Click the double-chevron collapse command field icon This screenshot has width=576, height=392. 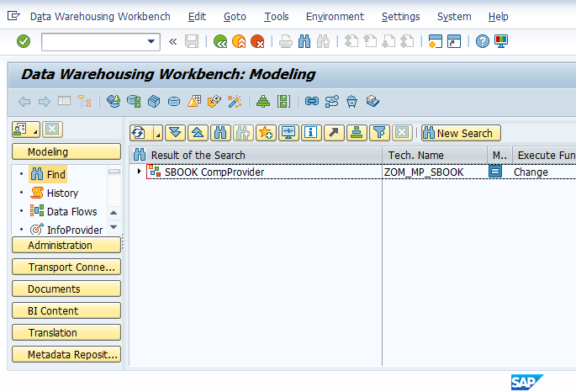pyautogui.click(x=172, y=41)
